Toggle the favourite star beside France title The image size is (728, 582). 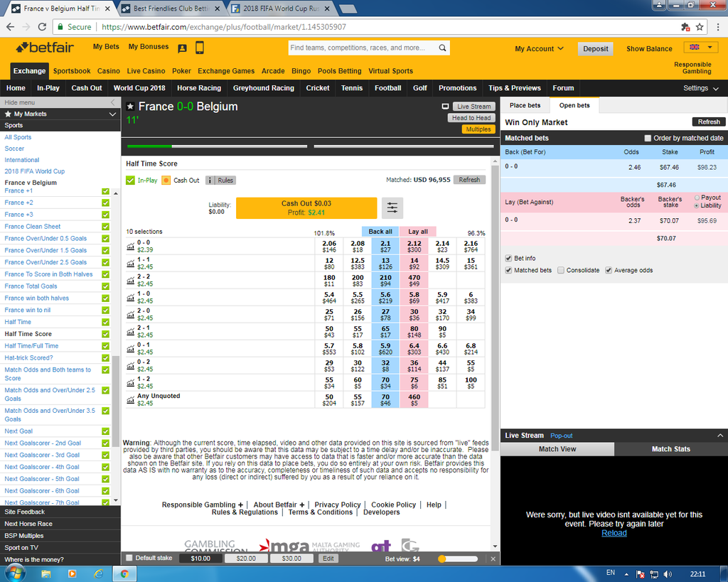pos(131,107)
